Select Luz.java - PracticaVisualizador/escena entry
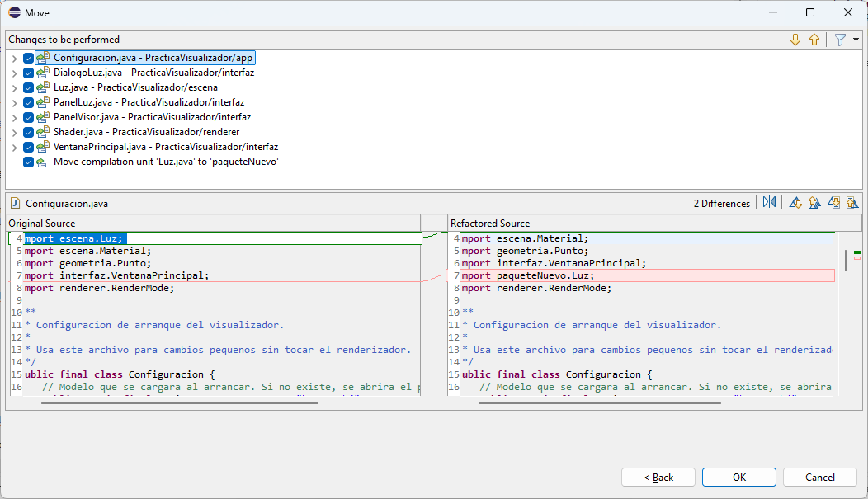This screenshot has width=868, height=499. click(135, 87)
